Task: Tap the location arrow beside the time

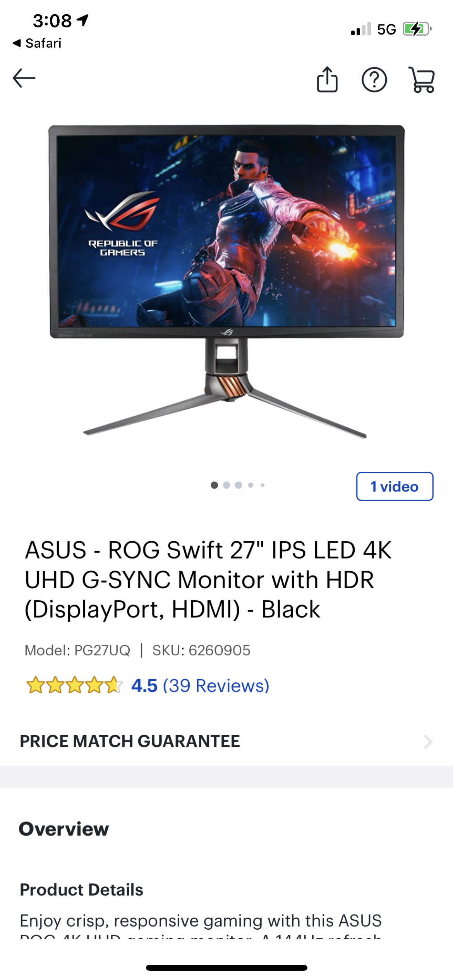Action: click(83, 20)
